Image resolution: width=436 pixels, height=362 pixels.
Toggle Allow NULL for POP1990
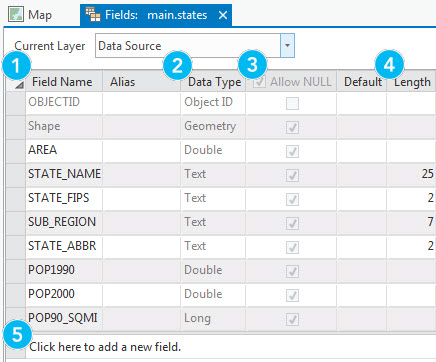[292, 271]
